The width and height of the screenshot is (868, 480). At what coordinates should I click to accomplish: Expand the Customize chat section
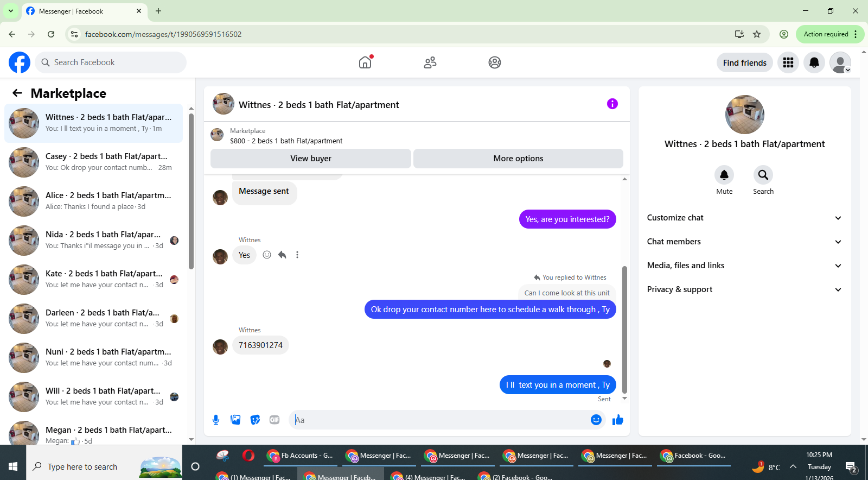(x=744, y=218)
